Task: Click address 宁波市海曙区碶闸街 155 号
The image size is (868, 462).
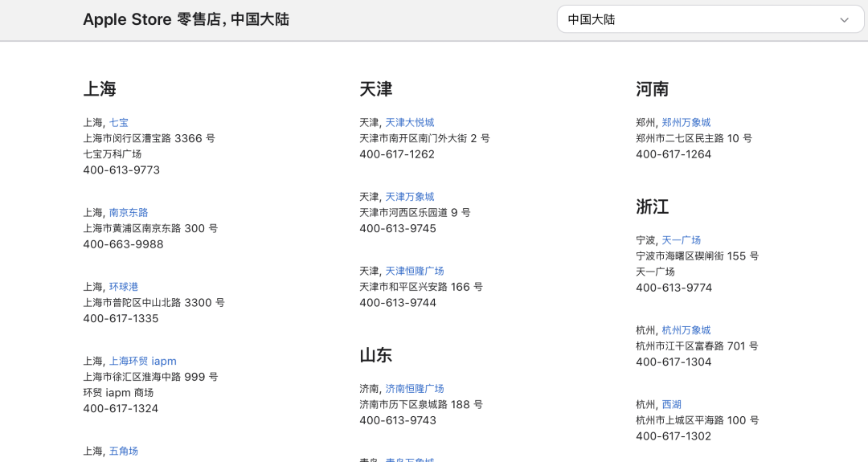Action: (x=697, y=256)
